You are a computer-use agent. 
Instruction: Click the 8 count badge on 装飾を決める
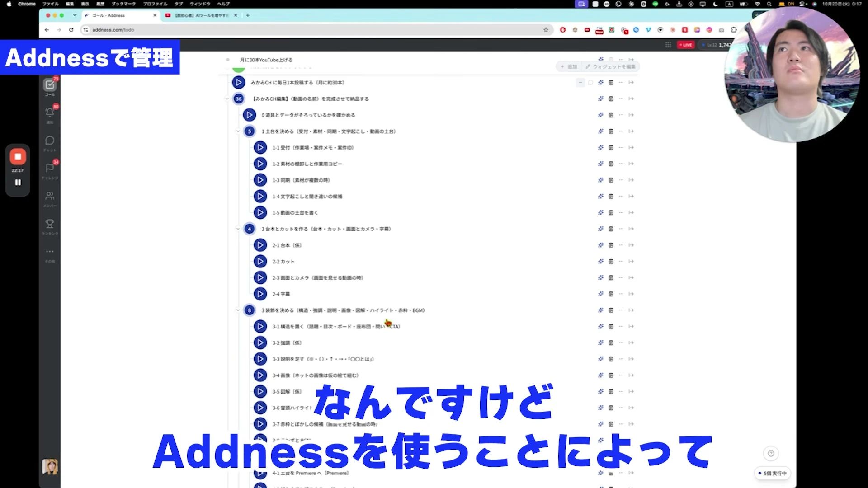coord(250,310)
